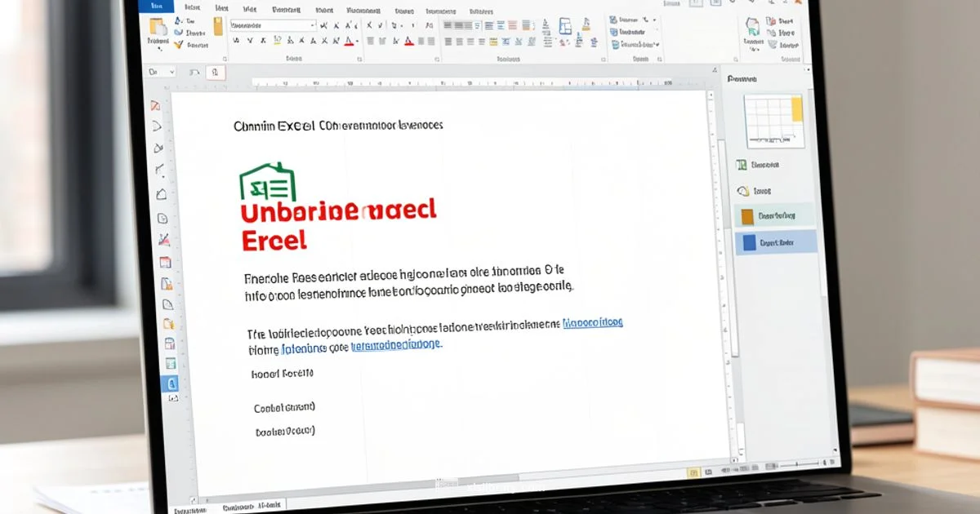This screenshot has width=980, height=514.
Task: Switch to the blue File tab
Action: pyautogui.click(x=159, y=7)
